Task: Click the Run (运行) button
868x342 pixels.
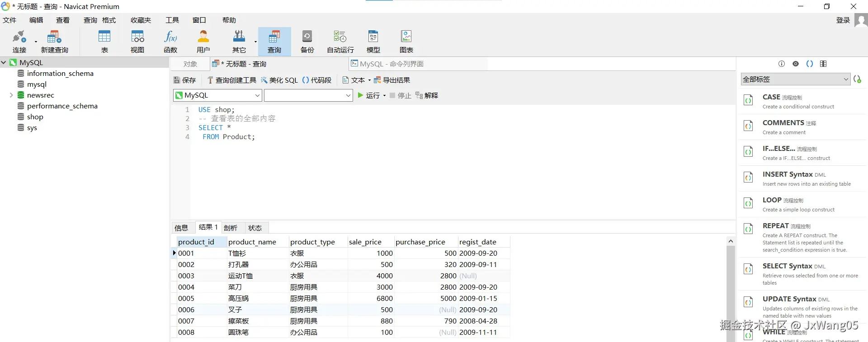Action: point(369,96)
